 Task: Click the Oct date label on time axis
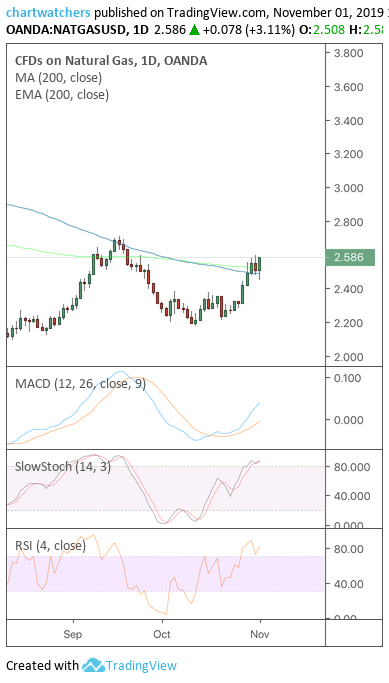[x=162, y=634]
